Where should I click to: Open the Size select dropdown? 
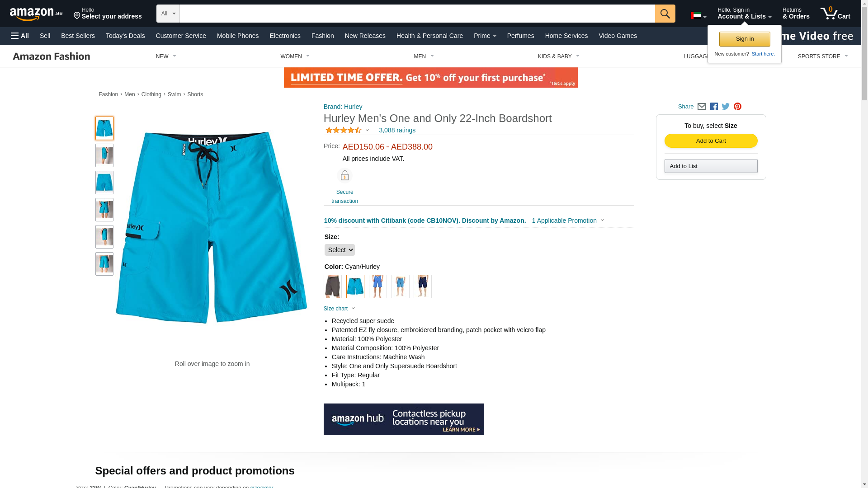pos(340,250)
